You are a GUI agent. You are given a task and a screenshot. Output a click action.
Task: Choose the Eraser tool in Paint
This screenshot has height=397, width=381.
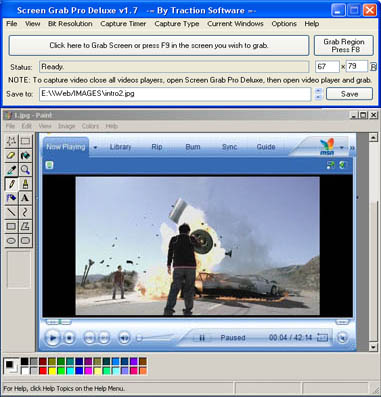[x=11, y=155]
